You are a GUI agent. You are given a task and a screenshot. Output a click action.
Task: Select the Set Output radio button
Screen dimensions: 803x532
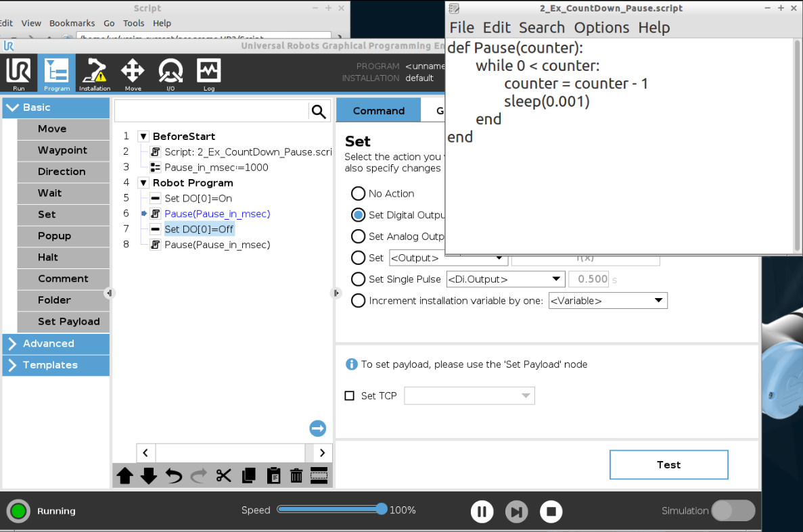tap(358, 258)
